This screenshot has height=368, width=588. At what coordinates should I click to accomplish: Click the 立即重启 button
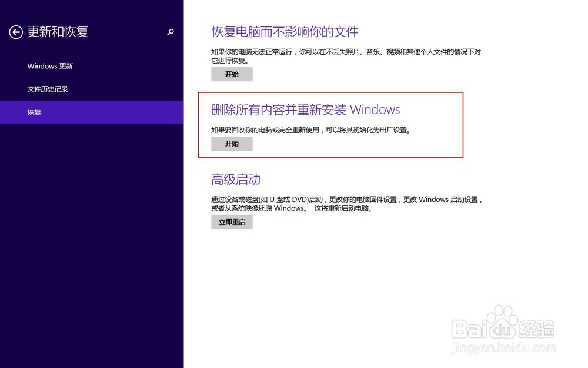(x=232, y=222)
